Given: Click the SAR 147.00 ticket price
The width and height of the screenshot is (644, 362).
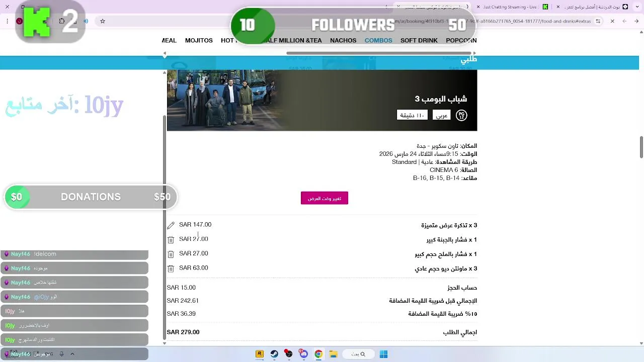Looking at the screenshot, I should click(195, 225).
